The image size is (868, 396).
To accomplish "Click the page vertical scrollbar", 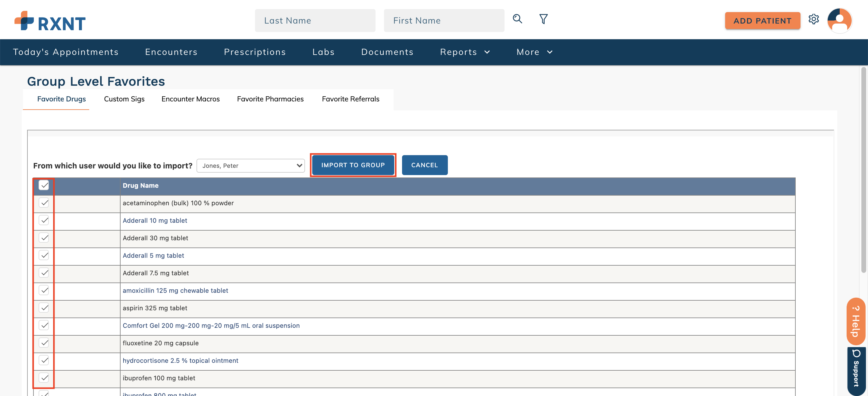I will click(863, 169).
